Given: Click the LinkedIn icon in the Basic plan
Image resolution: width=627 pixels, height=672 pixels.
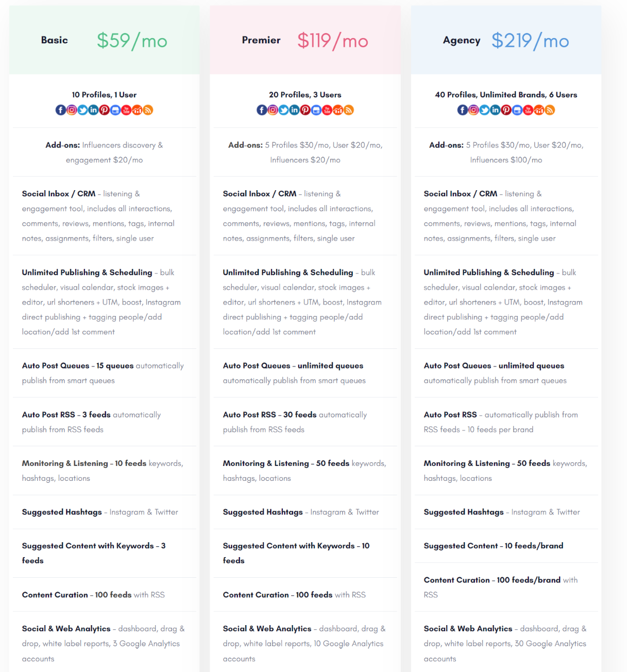Looking at the screenshot, I should [93, 110].
